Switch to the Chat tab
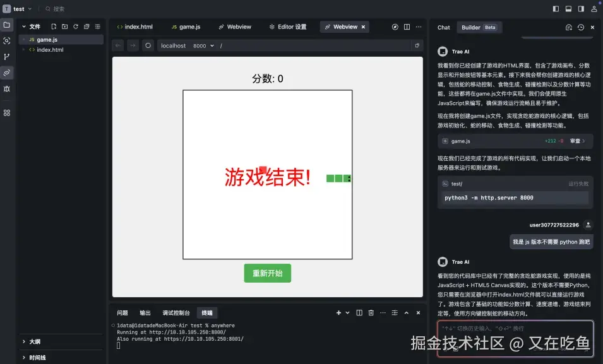The height and width of the screenshot is (364, 603). click(x=443, y=27)
